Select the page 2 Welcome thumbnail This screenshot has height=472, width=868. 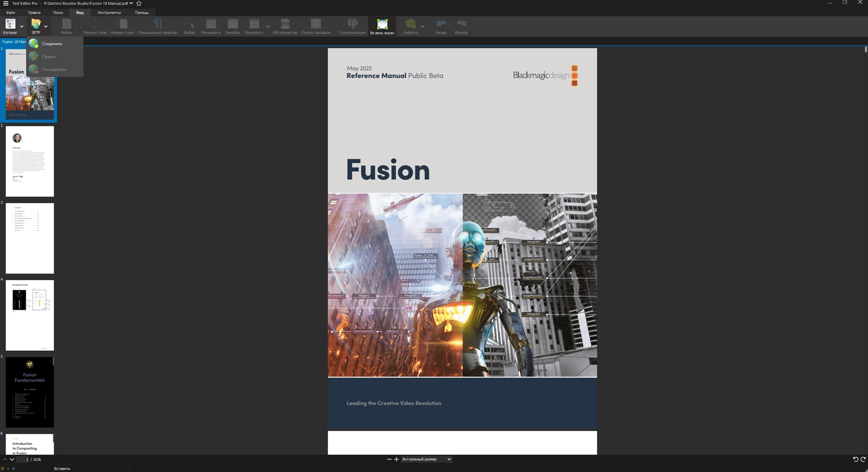click(x=30, y=161)
